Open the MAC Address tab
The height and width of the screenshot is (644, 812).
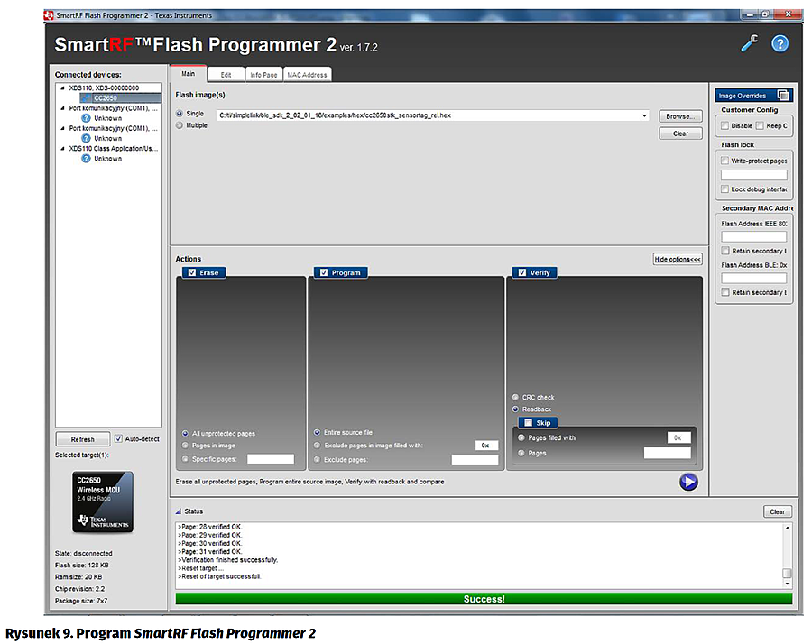point(308,75)
